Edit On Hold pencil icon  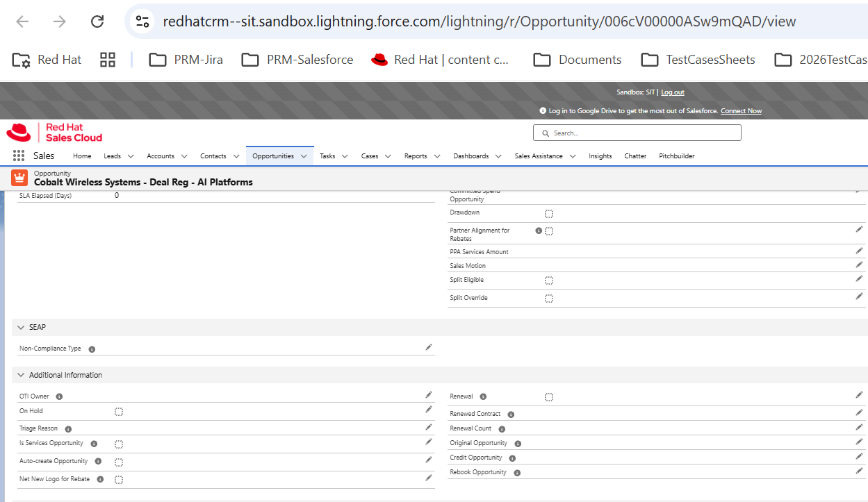429,410
